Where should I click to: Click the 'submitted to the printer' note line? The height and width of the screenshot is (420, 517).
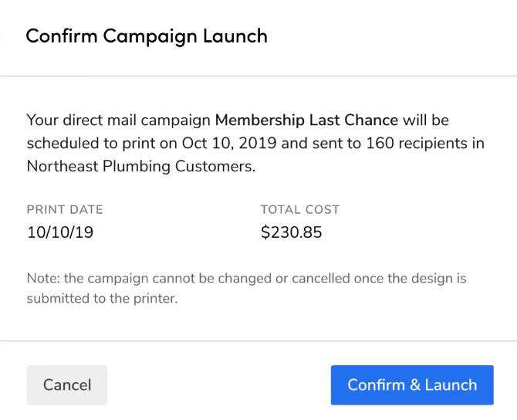[102, 298]
